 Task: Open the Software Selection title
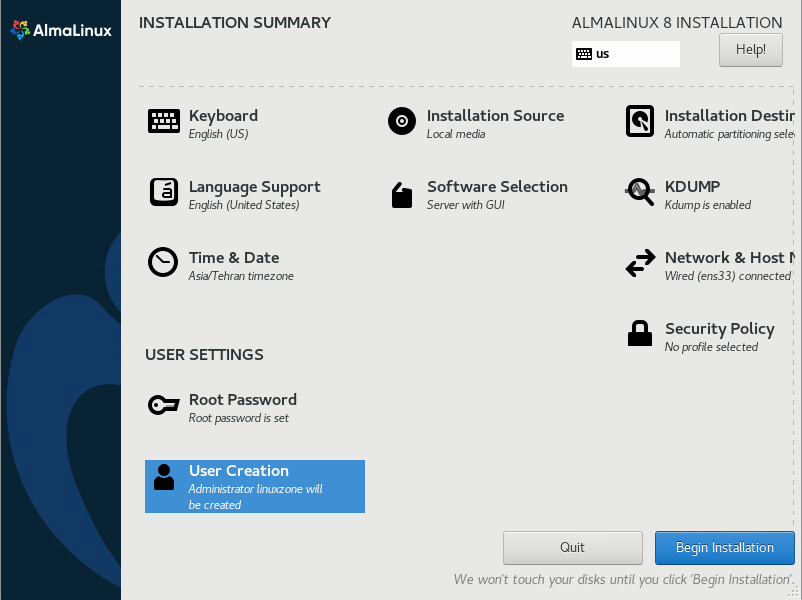pos(497,187)
